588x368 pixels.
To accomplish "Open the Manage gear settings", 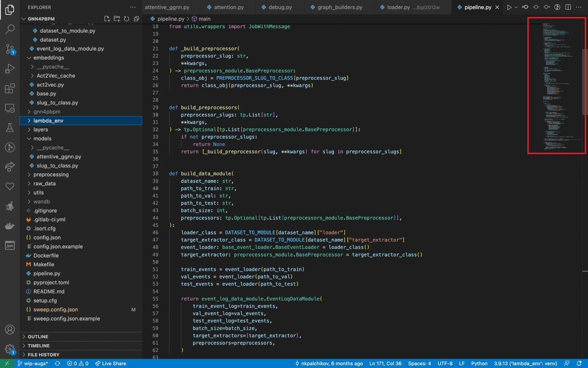I will pos(10,349).
